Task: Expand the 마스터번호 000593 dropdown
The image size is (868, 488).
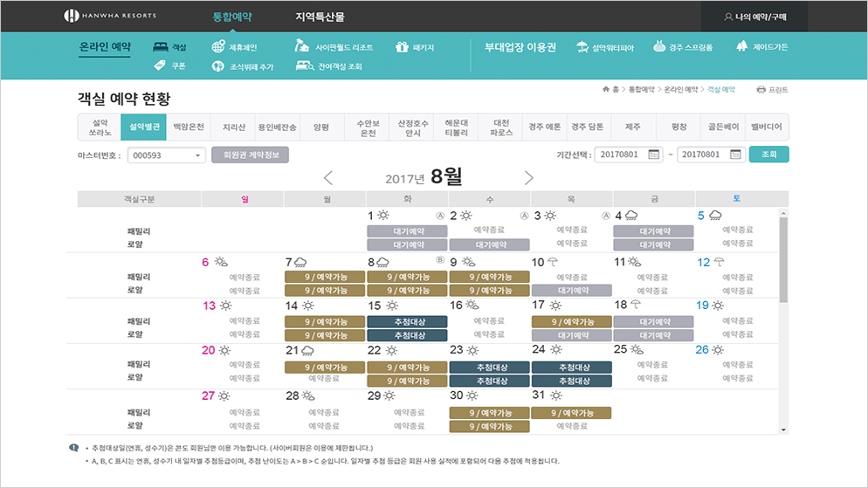Action: pos(198,155)
